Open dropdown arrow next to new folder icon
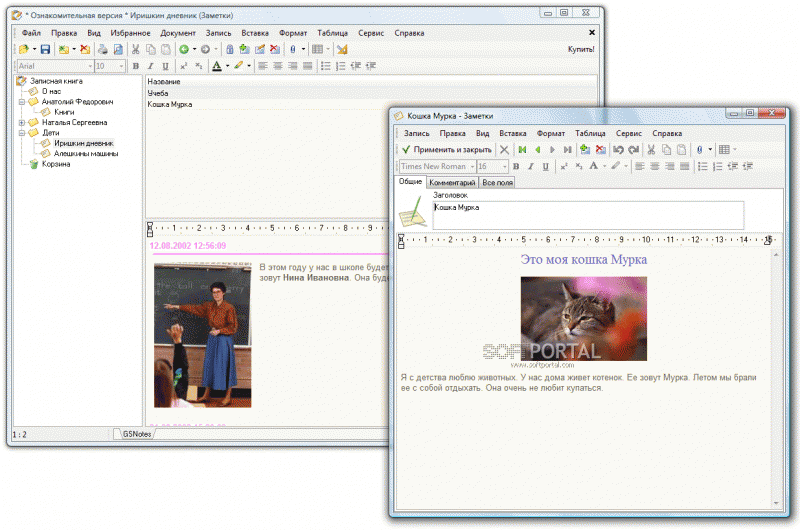Image resolution: width=800 pixels, height=530 pixels. click(74, 49)
